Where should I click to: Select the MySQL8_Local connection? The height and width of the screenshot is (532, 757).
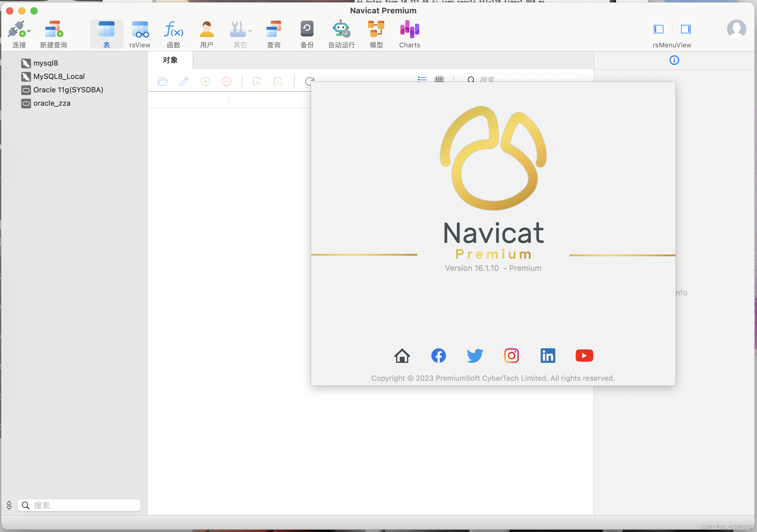(53, 77)
